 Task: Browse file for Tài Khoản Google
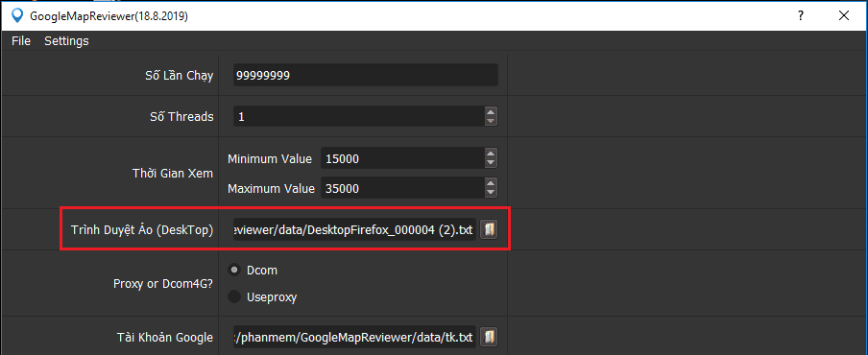[x=488, y=336]
